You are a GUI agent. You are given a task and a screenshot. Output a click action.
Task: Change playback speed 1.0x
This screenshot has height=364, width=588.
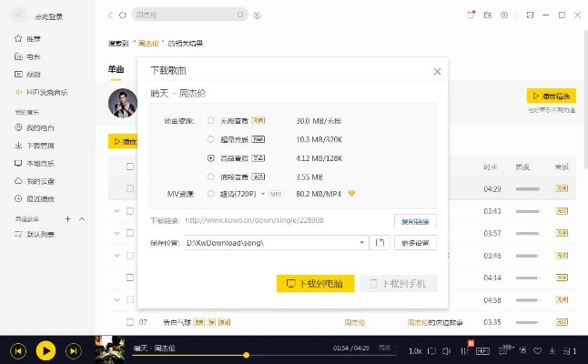[x=415, y=351]
